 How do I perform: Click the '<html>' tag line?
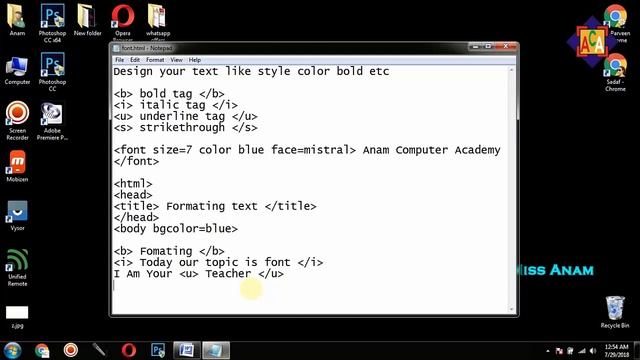pos(133,184)
